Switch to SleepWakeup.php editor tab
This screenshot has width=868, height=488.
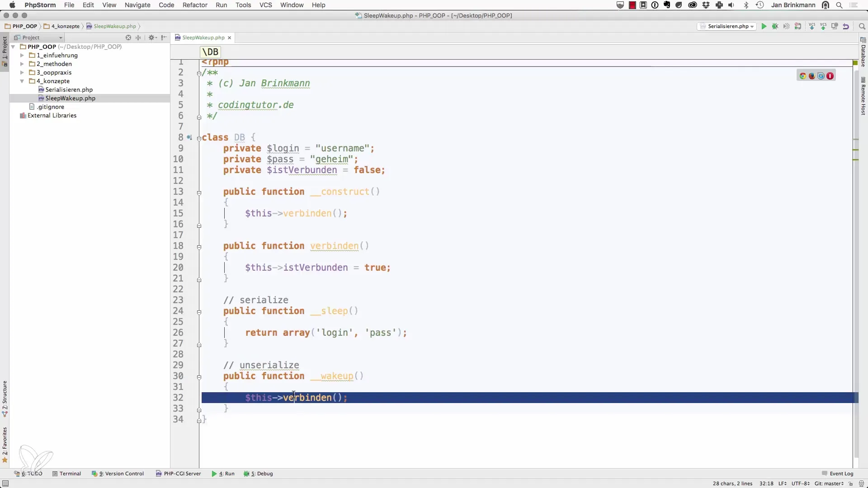[x=203, y=38]
